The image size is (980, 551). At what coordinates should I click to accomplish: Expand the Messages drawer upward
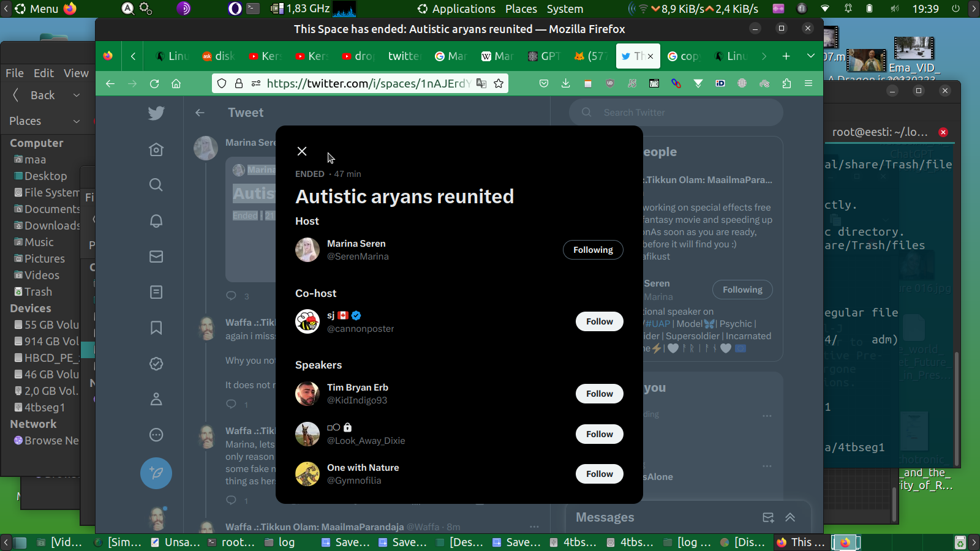(x=790, y=517)
